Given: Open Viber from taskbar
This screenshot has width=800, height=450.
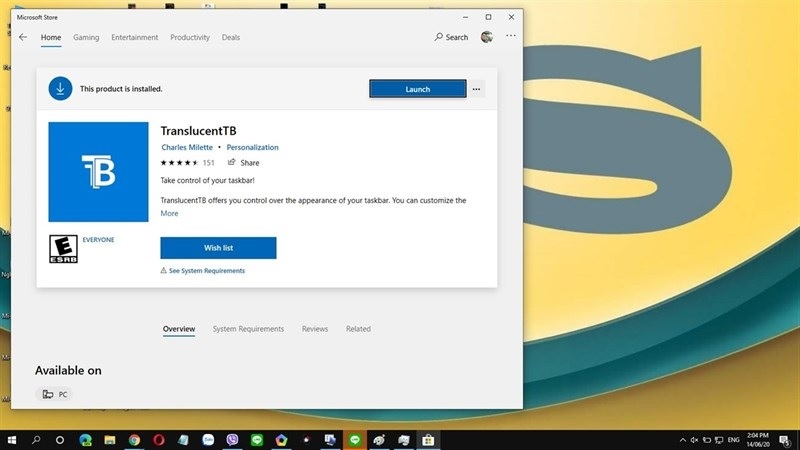Looking at the screenshot, I should tap(232, 440).
